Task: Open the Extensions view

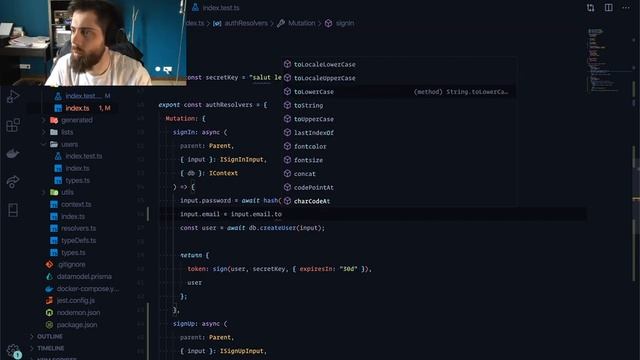Action: (x=13, y=125)
